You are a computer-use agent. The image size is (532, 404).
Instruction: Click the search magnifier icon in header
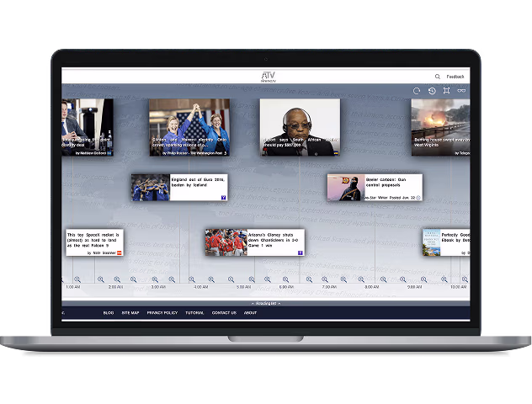(x=437, y=77)
